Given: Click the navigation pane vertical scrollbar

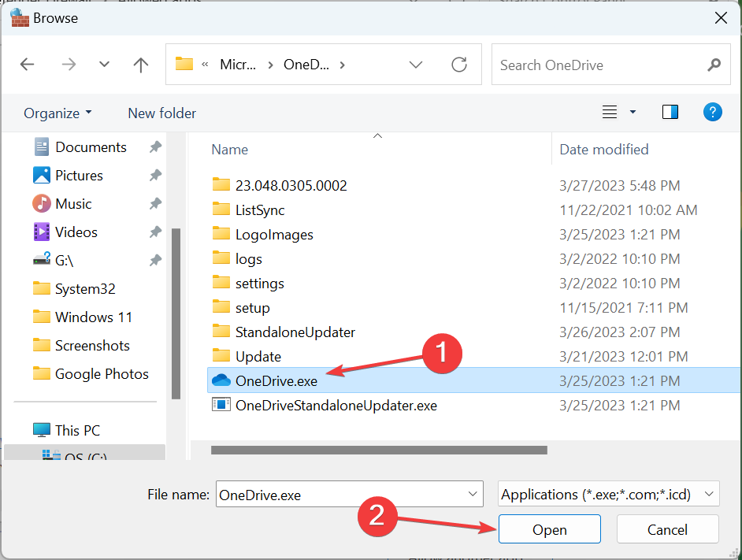Looking at the screenshot, I should (176, 313).
